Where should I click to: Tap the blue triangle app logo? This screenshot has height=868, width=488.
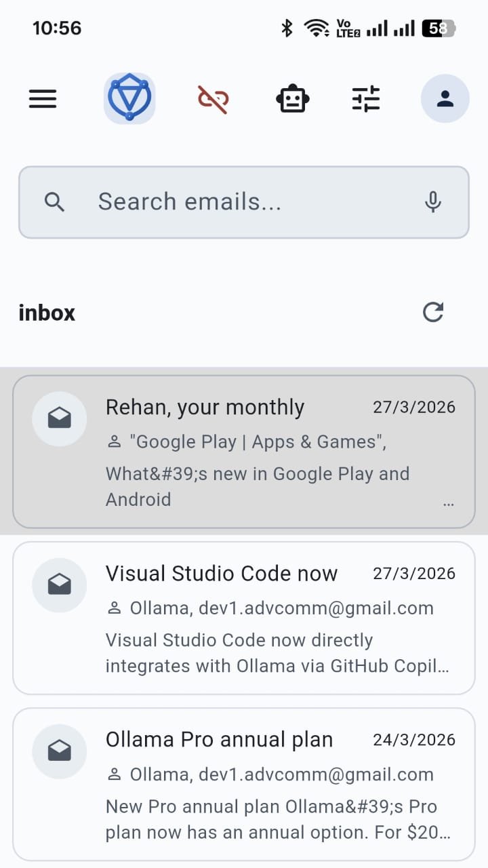(129, 98)
